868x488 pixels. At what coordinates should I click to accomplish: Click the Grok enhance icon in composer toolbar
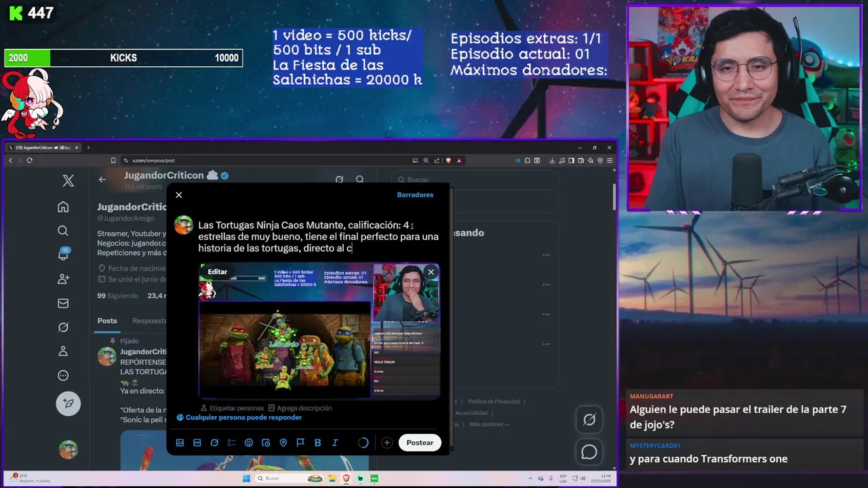pos(214,443)
